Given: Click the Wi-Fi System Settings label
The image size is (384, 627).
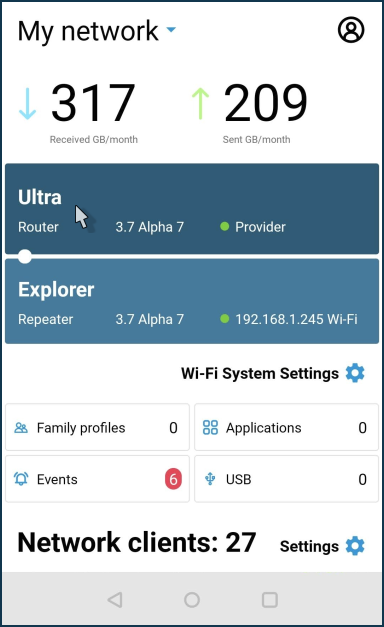Looking at the screenshot, I should click(x=260, y=373).
